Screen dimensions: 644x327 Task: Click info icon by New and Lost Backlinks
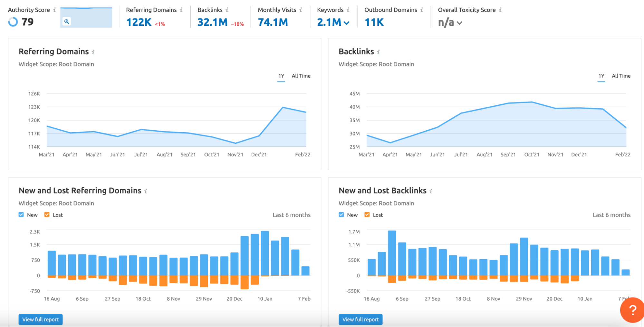point(431,191)
